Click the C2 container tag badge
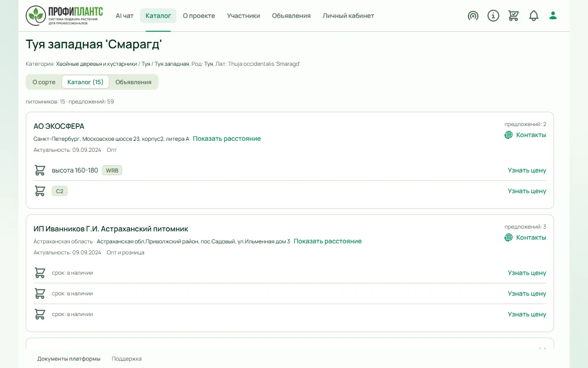588x368 pixels. 60,191
